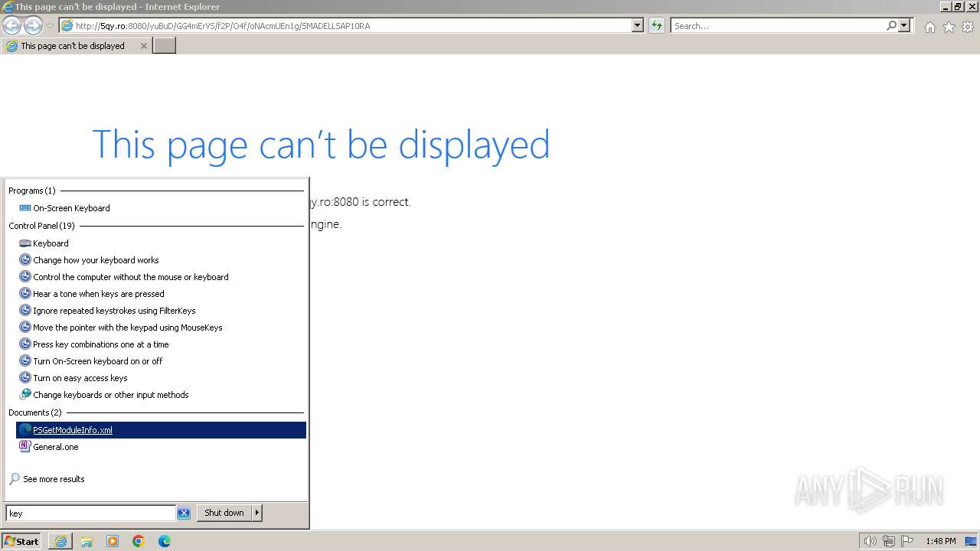Open the search provider dropdown arrow
Screen dimensions: 980x551
(x=904, y=26)
